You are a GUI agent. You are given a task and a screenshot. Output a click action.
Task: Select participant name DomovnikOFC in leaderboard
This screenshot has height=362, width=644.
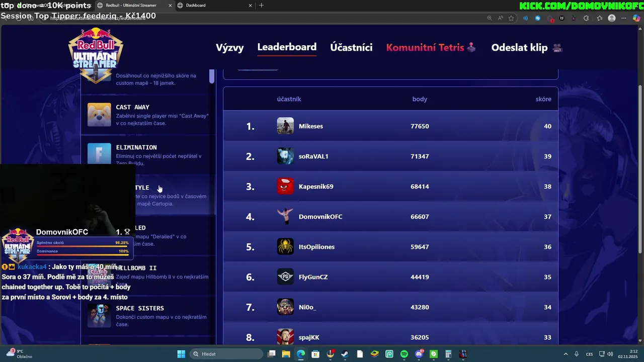click(x=320, y=217)
